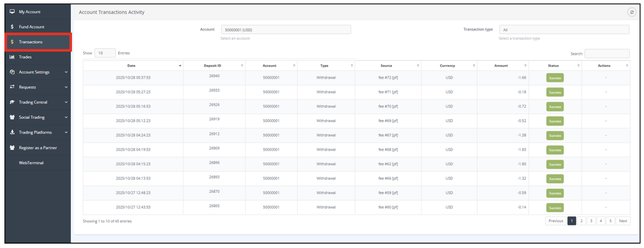Open the Transaction type dropdown

[564, 30]
